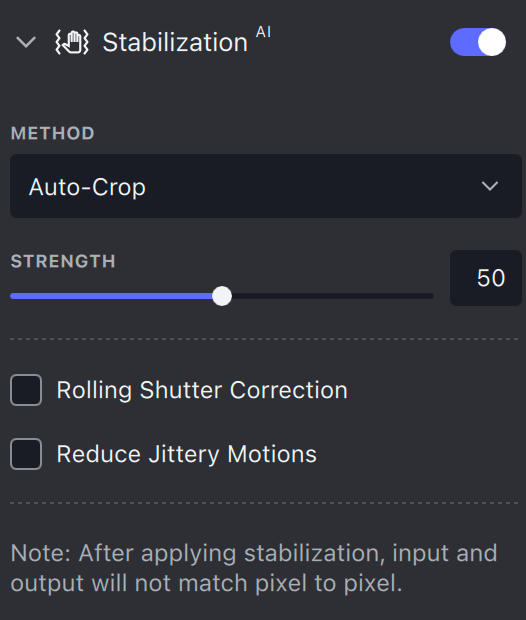
Task: Enable the Rolling Shutter Correction checkbox
Action: tap(26, 390)
